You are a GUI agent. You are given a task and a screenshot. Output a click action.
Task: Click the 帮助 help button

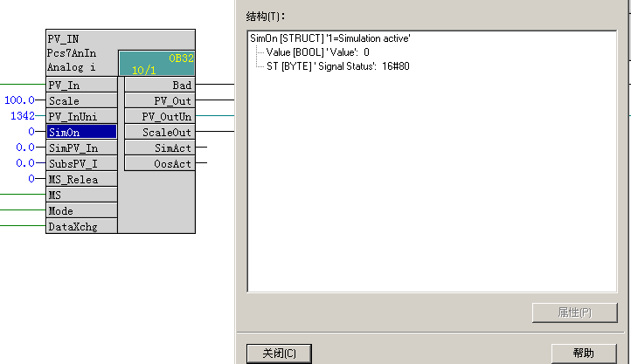[583, 354]
